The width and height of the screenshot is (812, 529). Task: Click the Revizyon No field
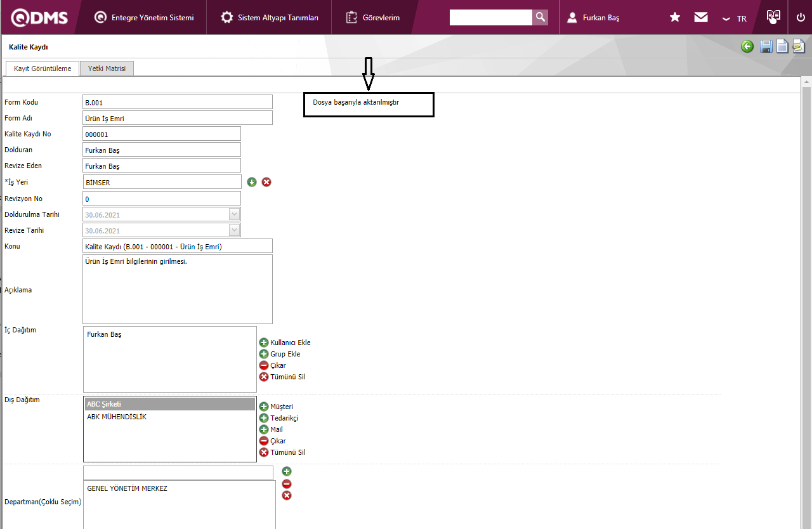(x=162, y=199)
